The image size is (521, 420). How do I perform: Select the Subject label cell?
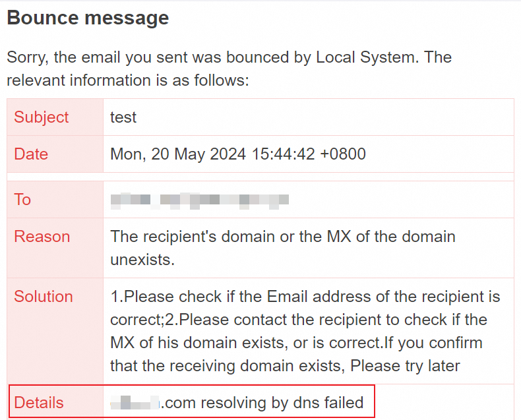point(55,117)
